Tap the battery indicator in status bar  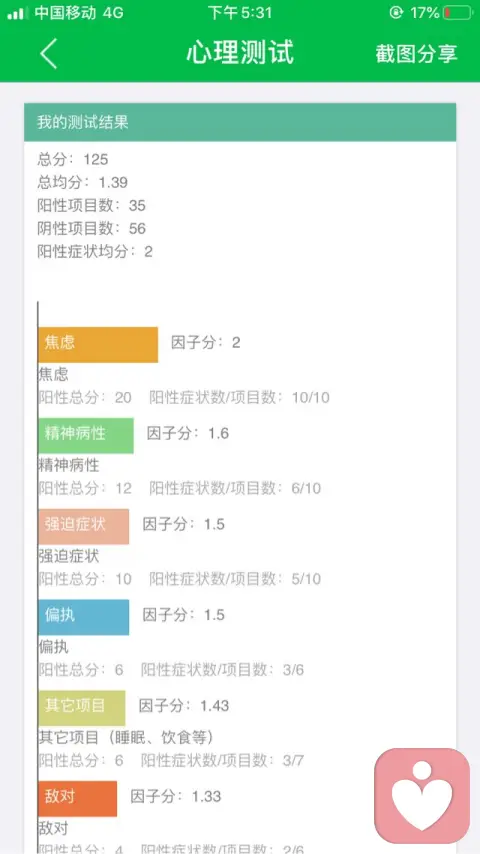[457, 13]
